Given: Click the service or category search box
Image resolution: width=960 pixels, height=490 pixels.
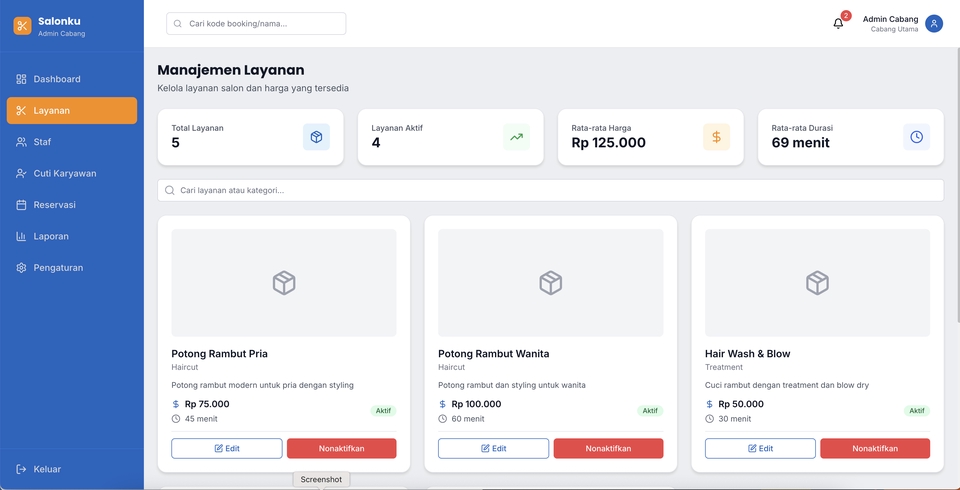Looking at the screenshot, I should click(550, 190).
